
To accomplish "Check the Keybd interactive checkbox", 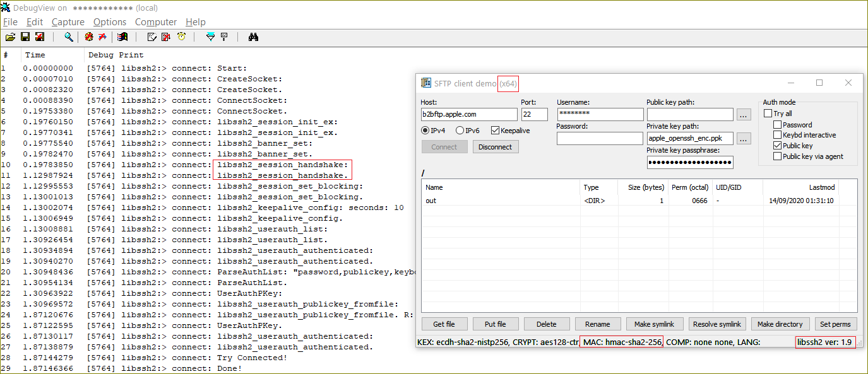I will coord(778,135).
